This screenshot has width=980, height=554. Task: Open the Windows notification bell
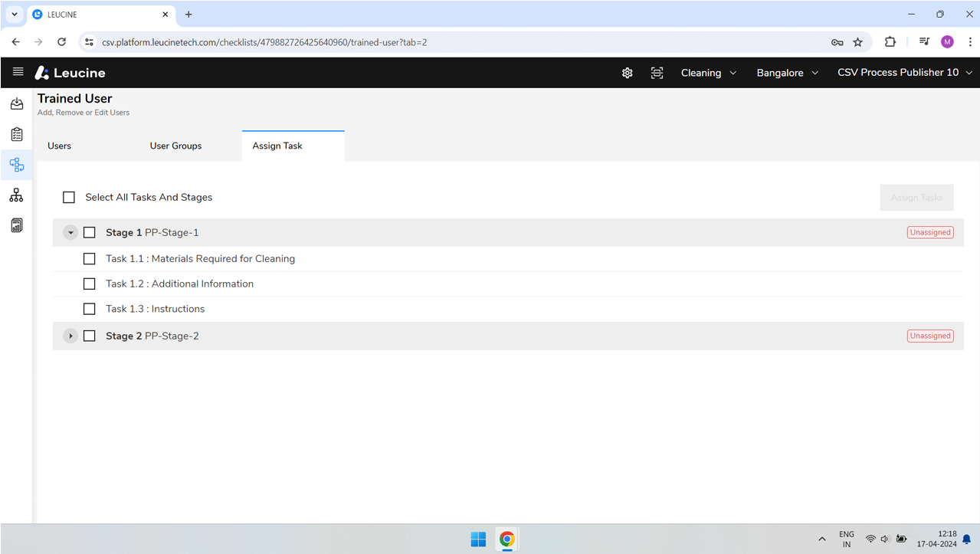(967, 539)
